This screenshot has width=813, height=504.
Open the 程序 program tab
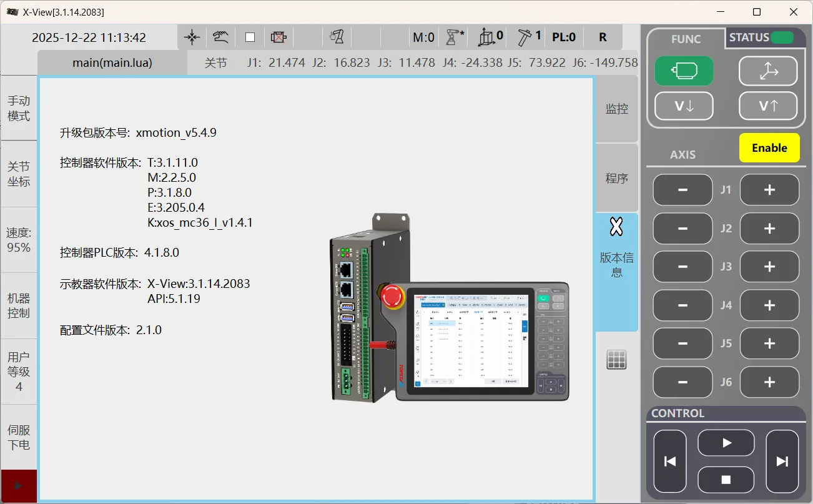pyautogui.click(x=616, y=179)
